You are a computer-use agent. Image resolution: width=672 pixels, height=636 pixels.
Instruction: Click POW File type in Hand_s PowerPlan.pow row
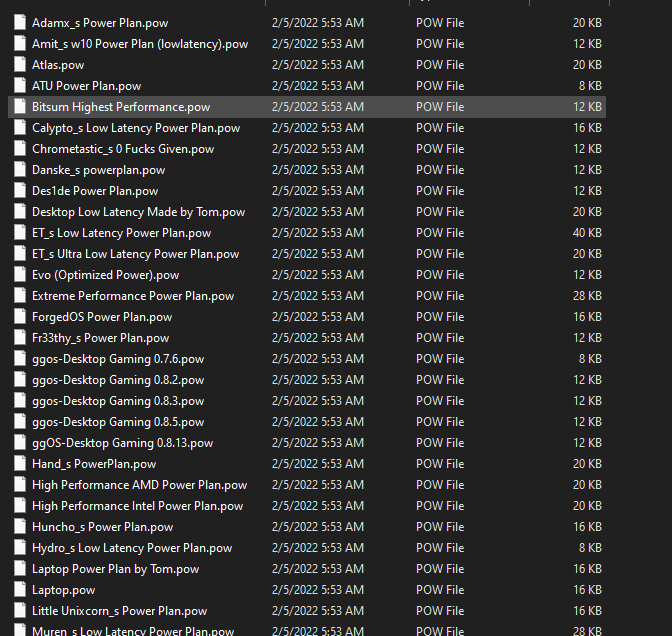(x=440, y=464)
